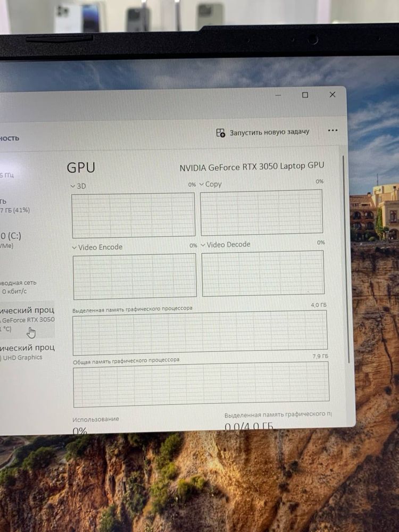Screen dimensions: 399x532
Task: Click the 'Использование' label
Action: point(96,419)
